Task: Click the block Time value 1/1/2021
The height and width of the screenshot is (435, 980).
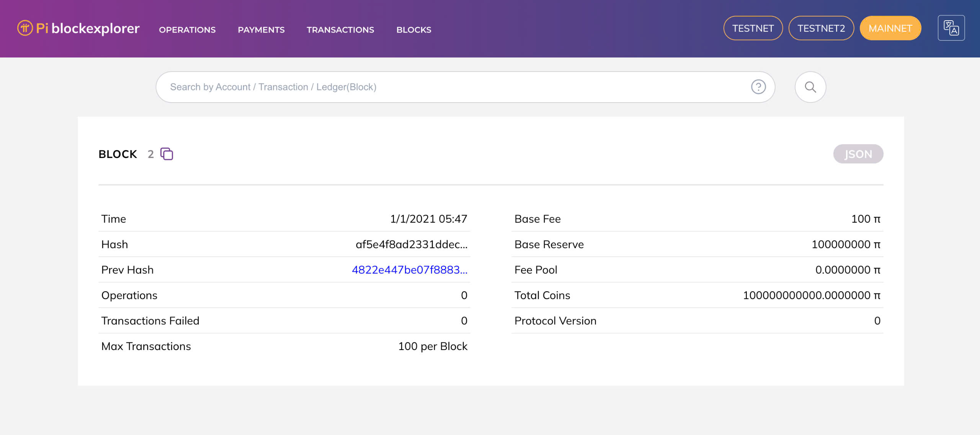Action: point(428,219)
